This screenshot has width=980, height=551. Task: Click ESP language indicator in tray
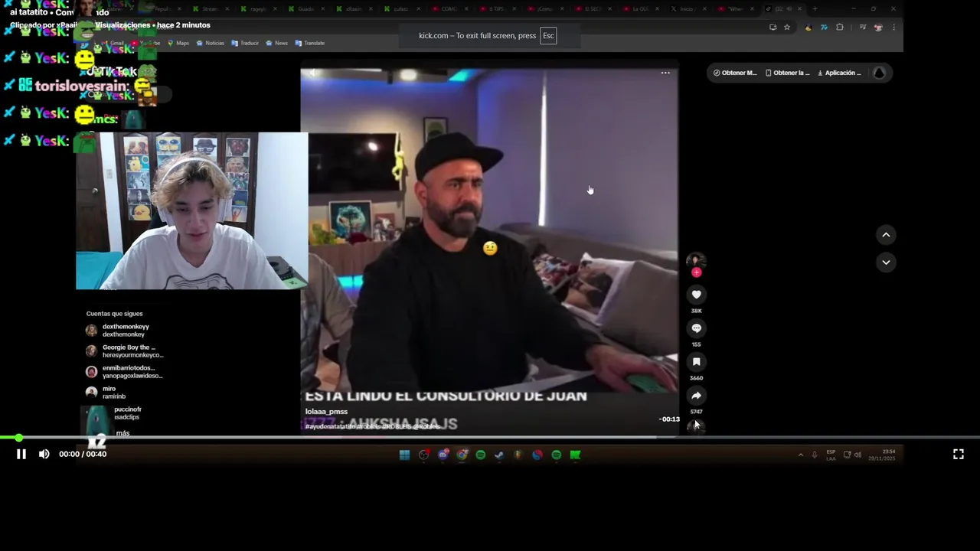point(831,455)
